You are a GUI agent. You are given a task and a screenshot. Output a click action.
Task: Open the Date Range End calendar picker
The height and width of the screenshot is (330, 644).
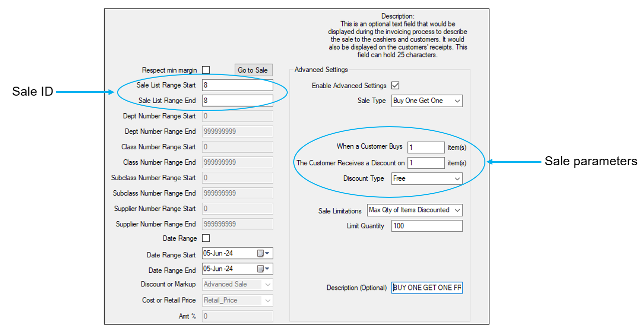point(263,269)
